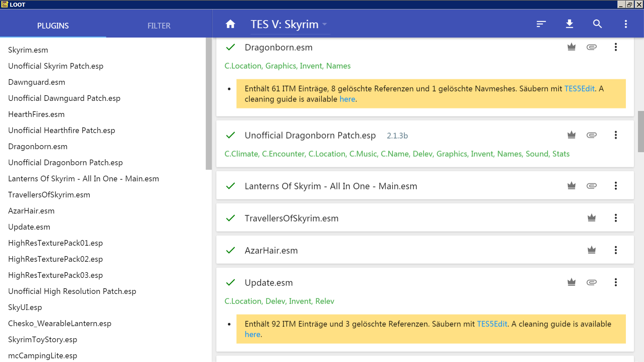The height and width of the screenshot is (362, 644).
Task: Click crown icon on Lanterns Of Skyrim card
Action: pyautogui.click(x=572, y=186)
